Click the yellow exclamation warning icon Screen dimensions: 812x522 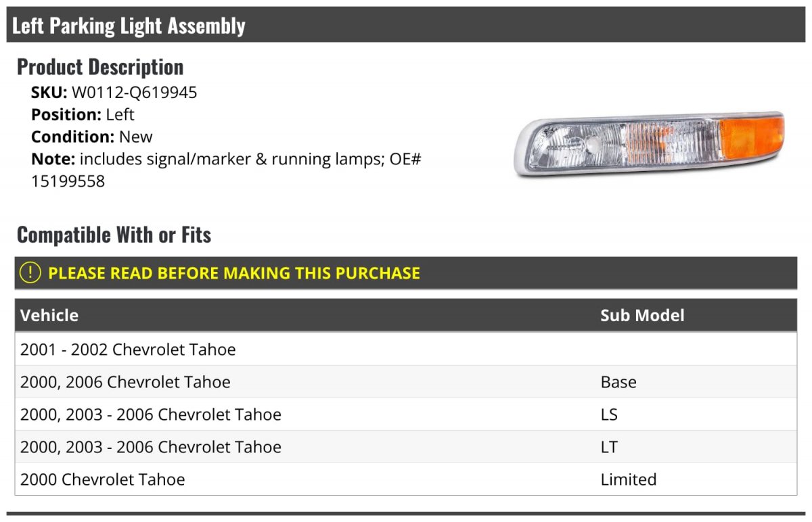[30, 273]
